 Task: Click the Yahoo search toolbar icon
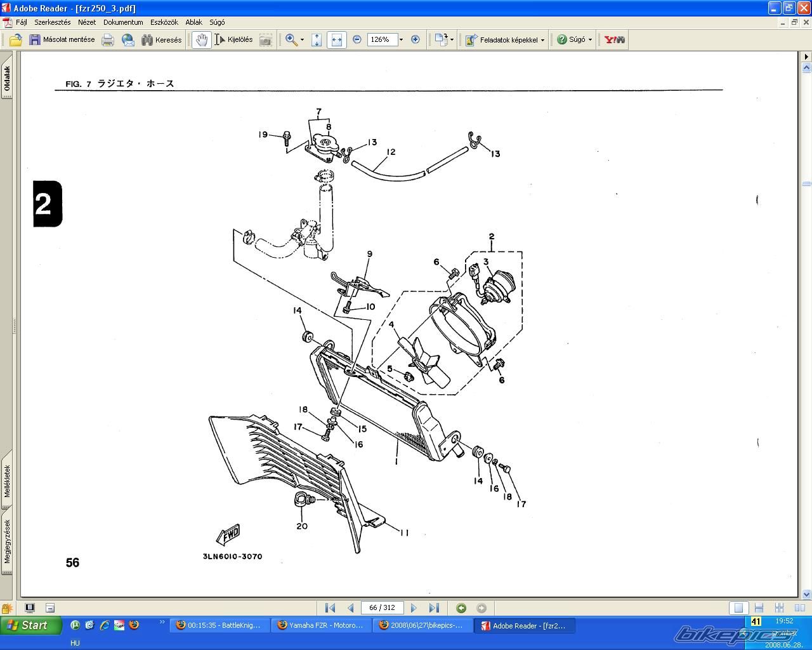pos(614,40)
